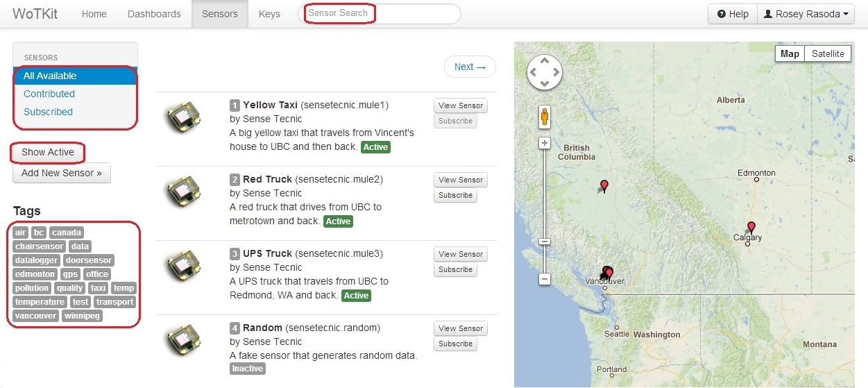The image size is (868, 388).
Task: Click the Sensor Search input field
Action: [x=380, y=13]
